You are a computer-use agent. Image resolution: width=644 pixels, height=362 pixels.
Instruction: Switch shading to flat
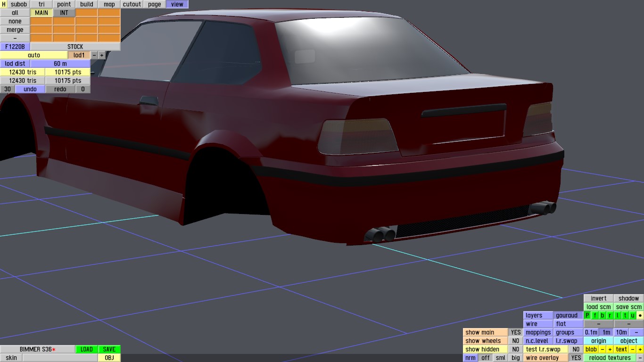tap(569, 324)
